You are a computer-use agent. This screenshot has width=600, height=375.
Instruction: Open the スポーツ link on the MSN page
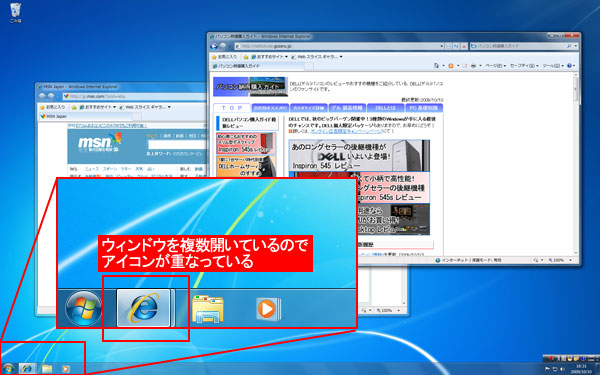pyautogui.click(x=109, y=169)
